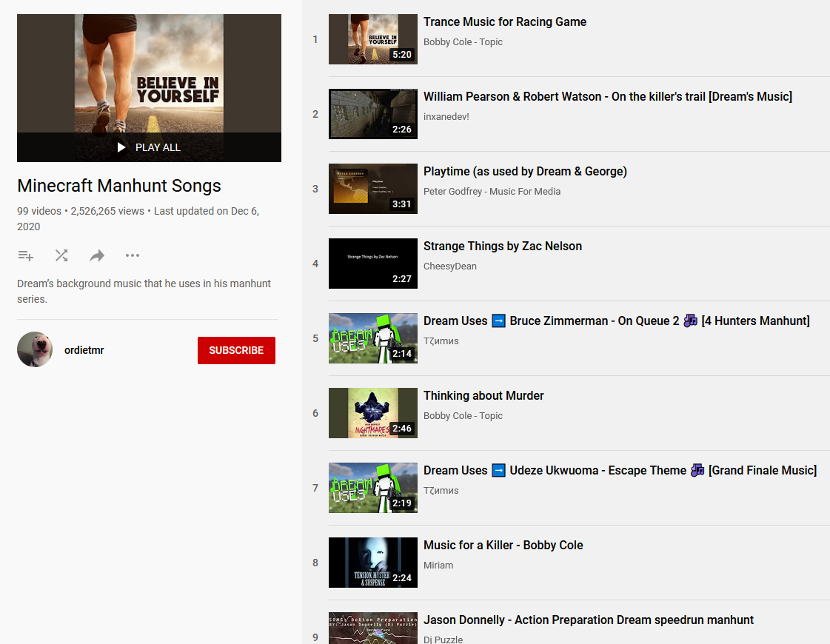Open the Escape Theme video title
The height and width of the screenshot is (644, 830).
pyautogui.click(x=620, y=471)
